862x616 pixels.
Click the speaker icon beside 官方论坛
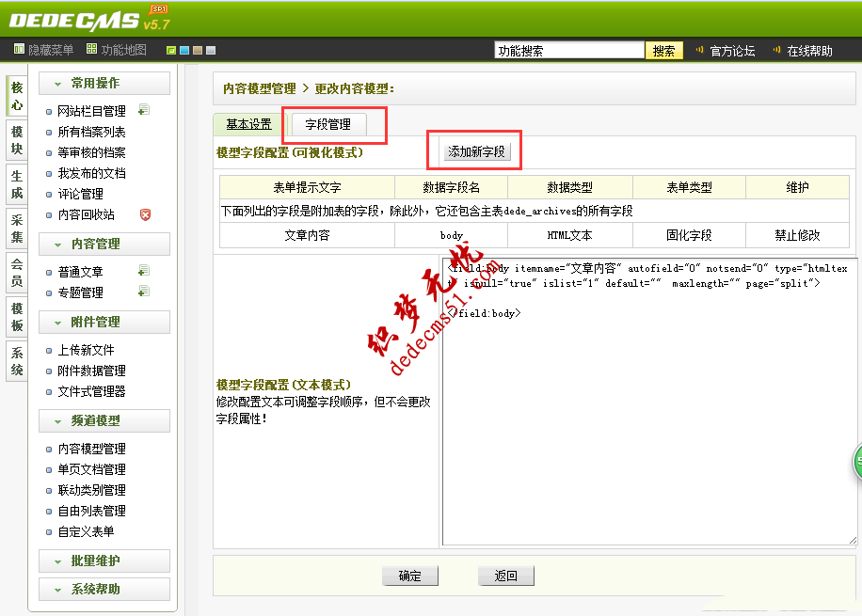(698, 50)
